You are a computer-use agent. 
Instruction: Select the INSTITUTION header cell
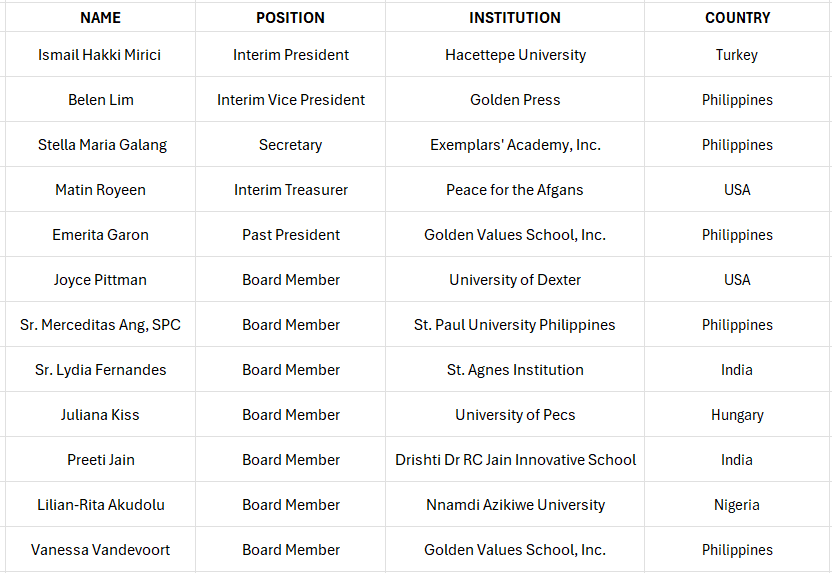click(515, 17)
